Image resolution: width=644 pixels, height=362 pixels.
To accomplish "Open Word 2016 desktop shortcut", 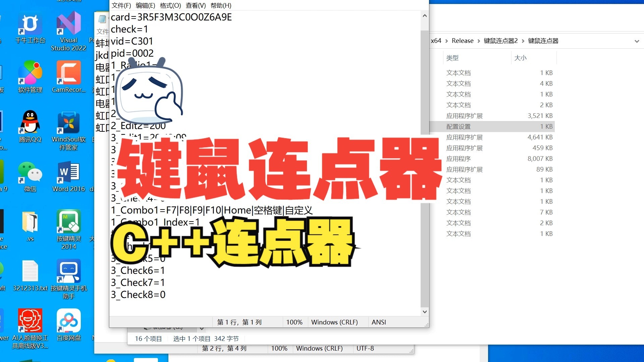I will tap(69, 176).
